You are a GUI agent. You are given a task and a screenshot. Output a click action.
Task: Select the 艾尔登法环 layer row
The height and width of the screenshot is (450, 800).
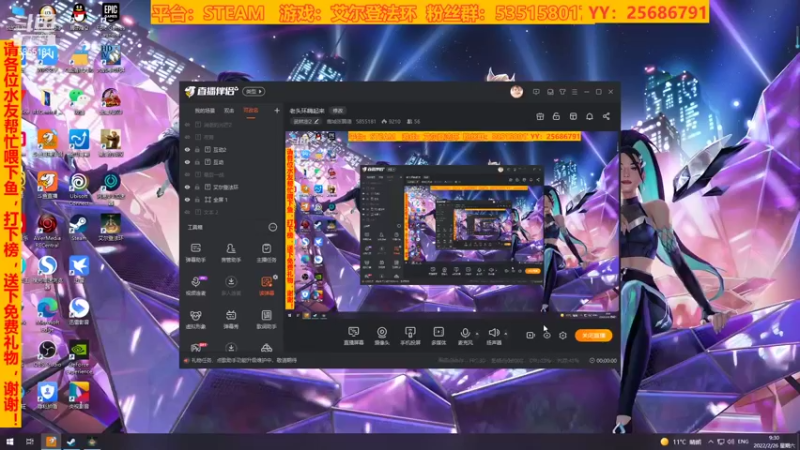[232, 187]
